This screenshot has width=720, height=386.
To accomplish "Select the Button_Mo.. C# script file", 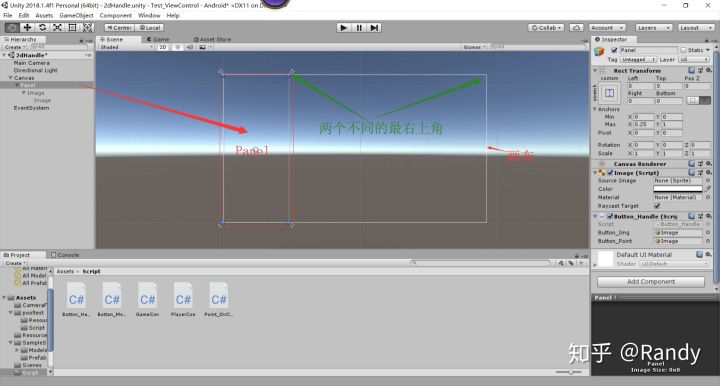I will click(112, 300).
